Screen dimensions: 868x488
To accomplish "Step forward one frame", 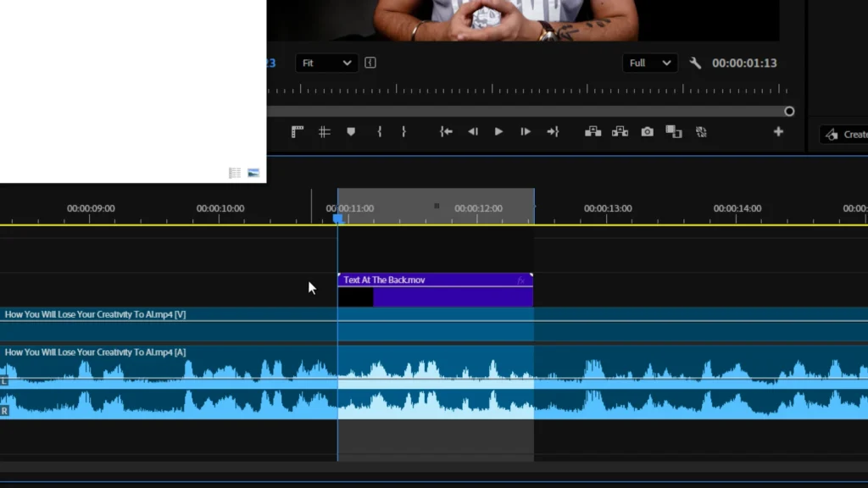I will 526,131.
